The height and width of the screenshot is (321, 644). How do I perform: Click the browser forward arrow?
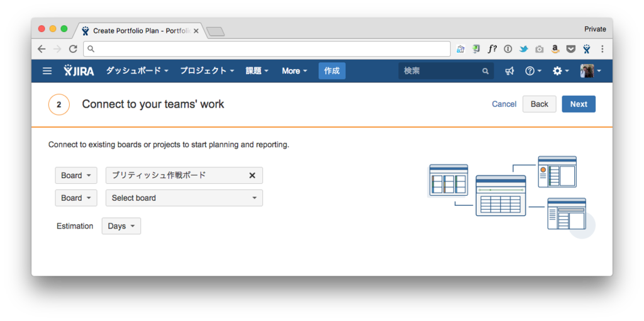click(57, 49)
